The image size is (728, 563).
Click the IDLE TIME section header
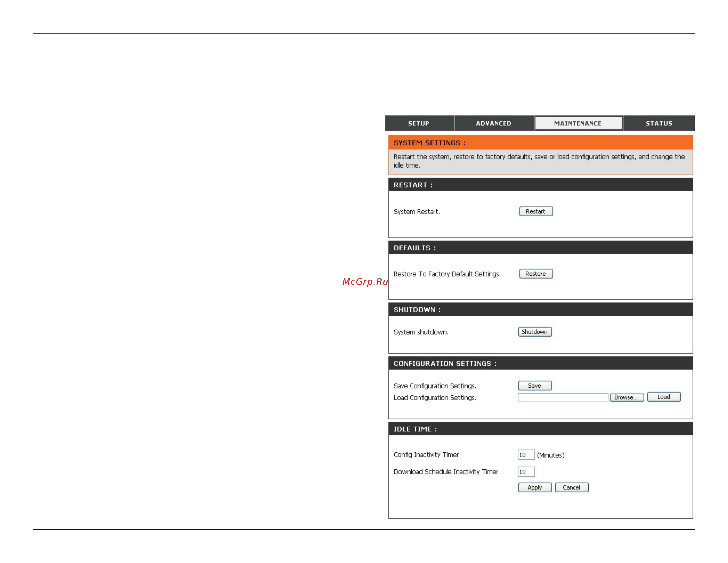pos(540,429)
